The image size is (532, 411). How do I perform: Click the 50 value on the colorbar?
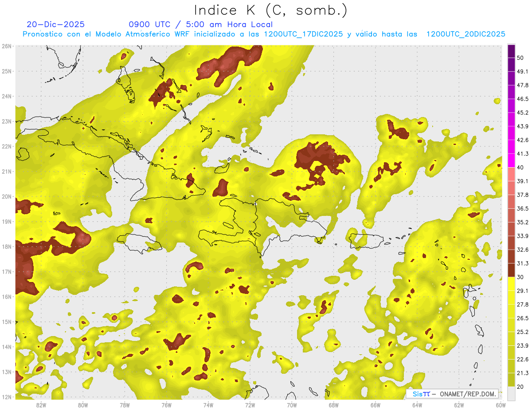[x=520, y=58]
